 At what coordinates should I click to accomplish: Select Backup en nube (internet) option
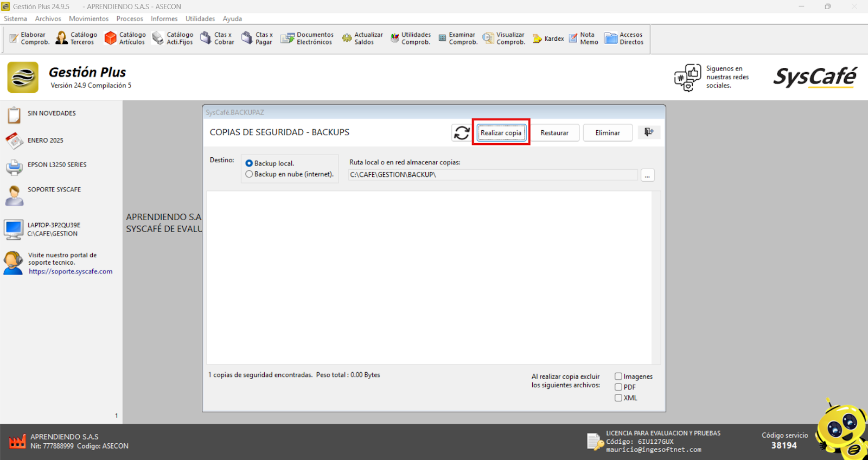pyautogui.click(x=250, y=174)
